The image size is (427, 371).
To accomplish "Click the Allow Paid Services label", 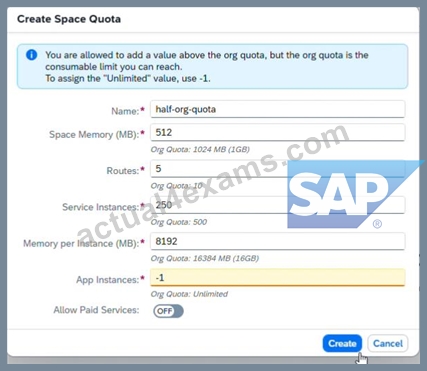I will (x=96, y=310).
